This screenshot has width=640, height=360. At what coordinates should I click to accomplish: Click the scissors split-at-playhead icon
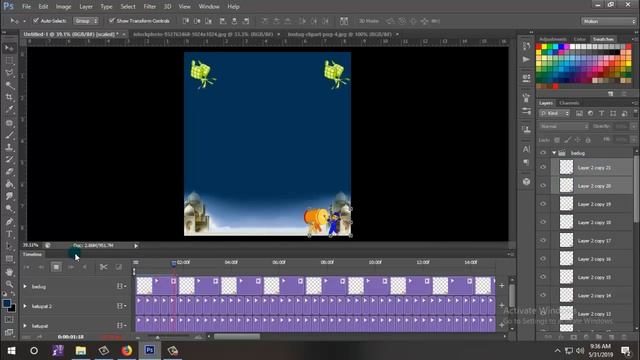coord(104,267)
